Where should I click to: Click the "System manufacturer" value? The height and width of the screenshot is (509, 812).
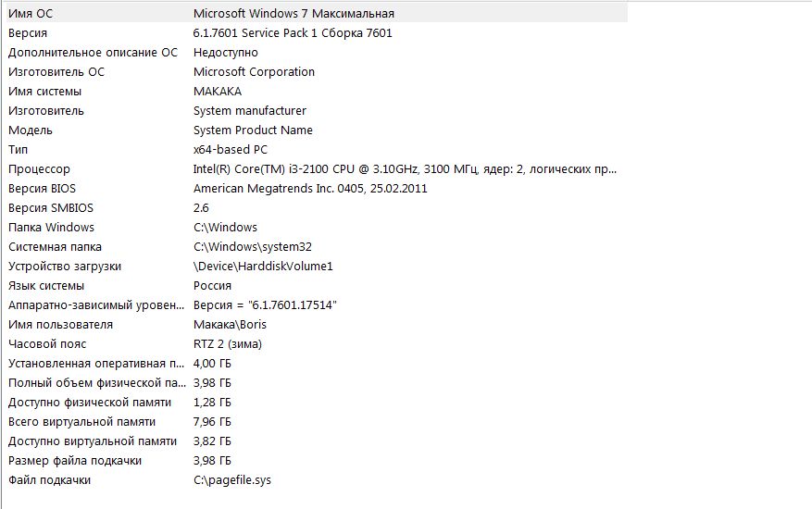click(x=250, y=111)
